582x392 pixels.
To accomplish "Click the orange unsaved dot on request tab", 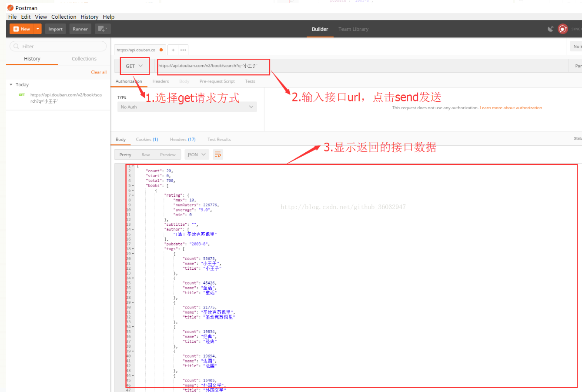I will pyautogui.click(x=161, y=50).
